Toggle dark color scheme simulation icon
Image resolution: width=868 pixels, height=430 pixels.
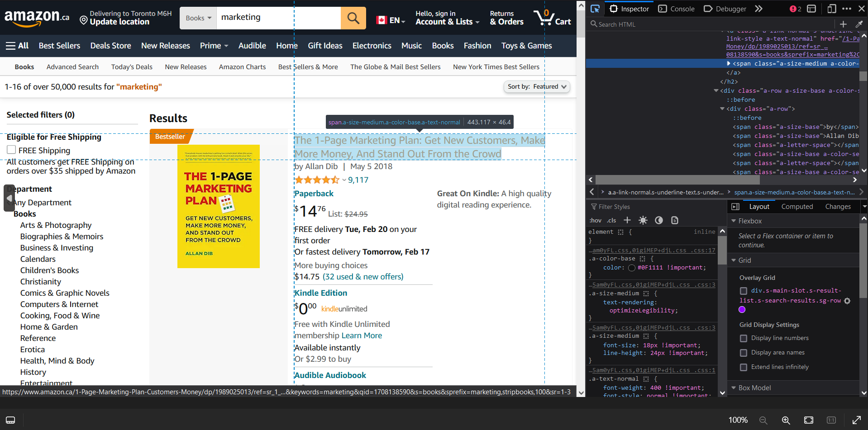tap(659, 220)
